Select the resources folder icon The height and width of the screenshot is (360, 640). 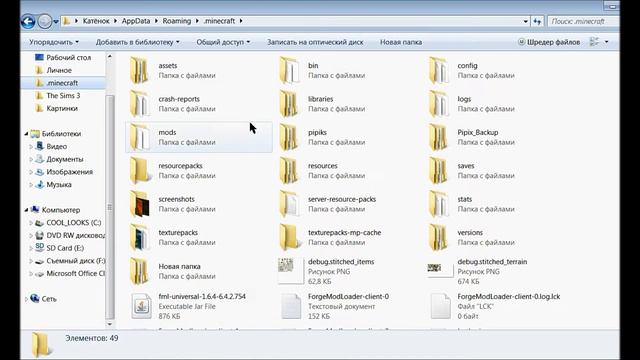(289, 171)
